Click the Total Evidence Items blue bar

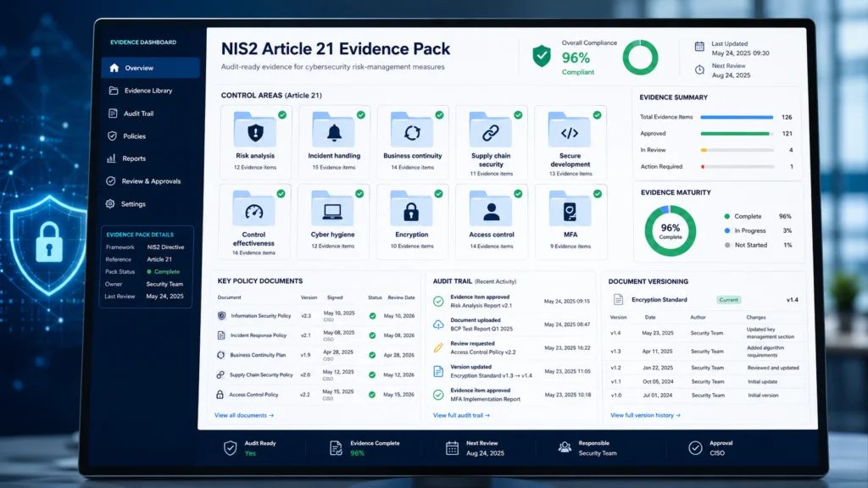tap(737, 117)
